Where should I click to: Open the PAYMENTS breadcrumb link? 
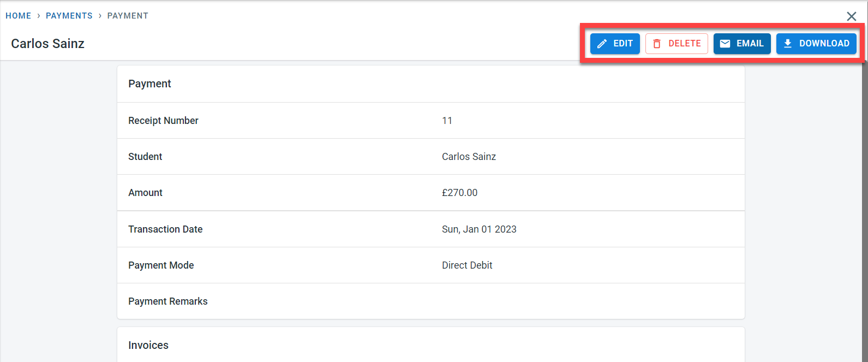click(69, 16)
